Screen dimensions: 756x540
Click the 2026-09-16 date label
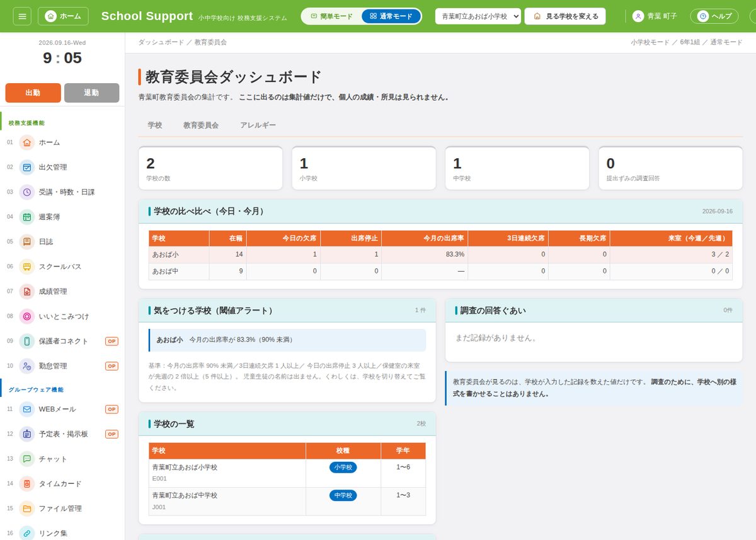718,212
